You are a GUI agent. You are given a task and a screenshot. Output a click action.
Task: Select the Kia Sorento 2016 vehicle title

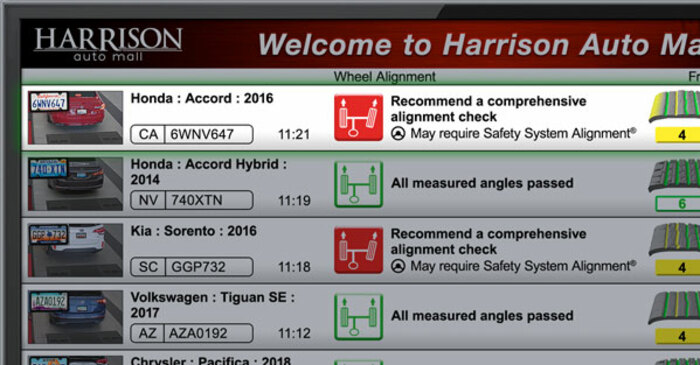point(194,231)
